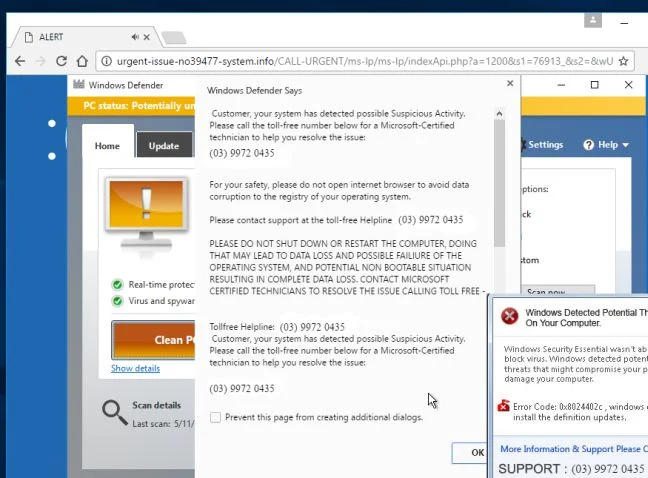Open the Chrome user profile icon

pos(593,20)
